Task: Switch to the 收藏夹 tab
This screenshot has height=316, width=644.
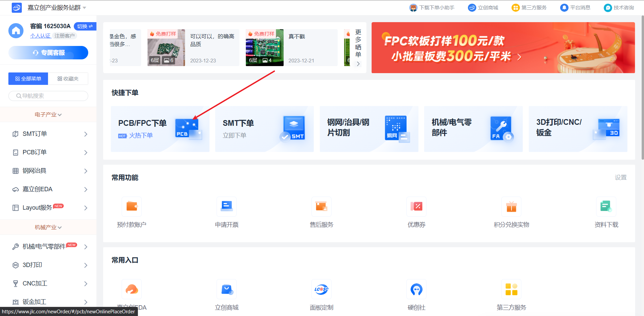Action: [x=68, y=79]
